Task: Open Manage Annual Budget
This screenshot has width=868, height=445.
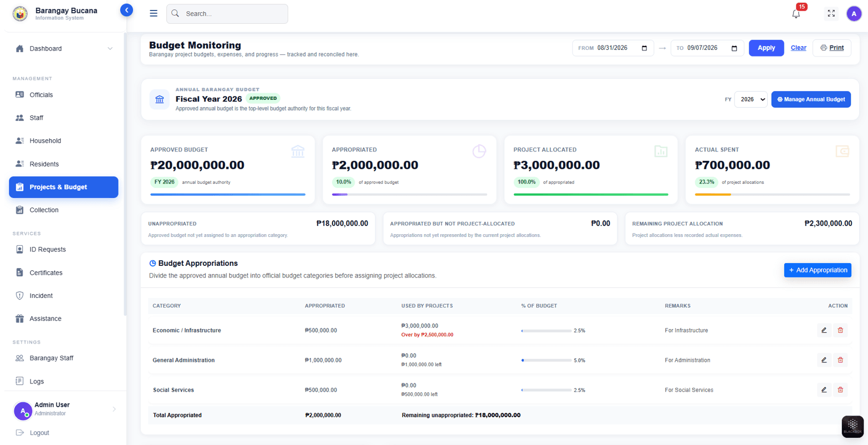Action: 811,99
